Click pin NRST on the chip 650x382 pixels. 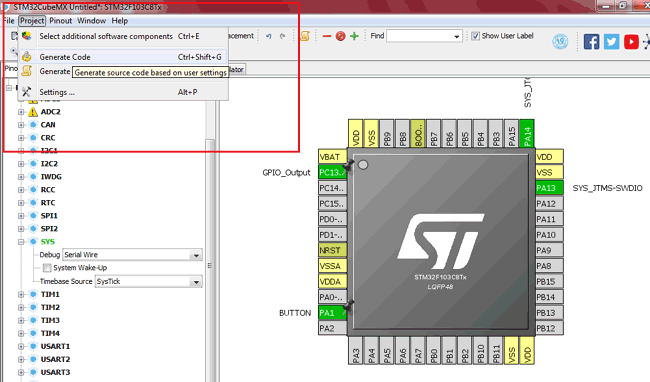(x=332, y=250)
